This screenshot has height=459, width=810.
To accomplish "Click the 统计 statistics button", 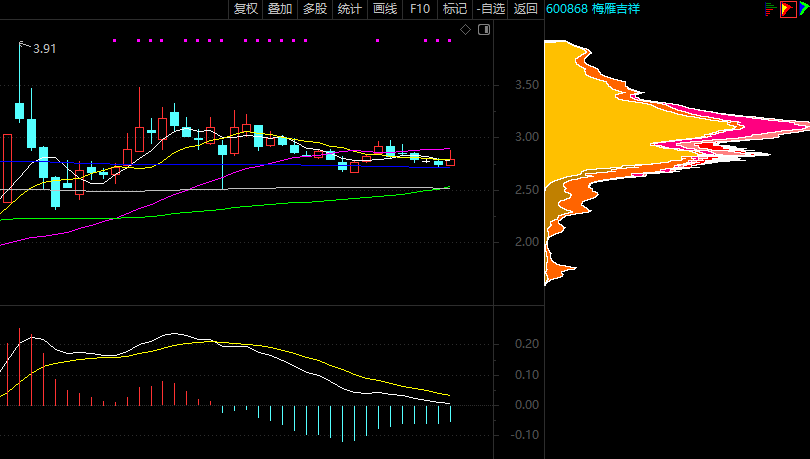I will [x=350, y=9].
